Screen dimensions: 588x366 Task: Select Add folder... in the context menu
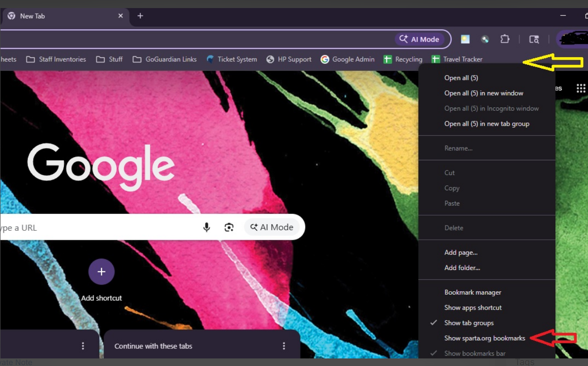point(462,268)
